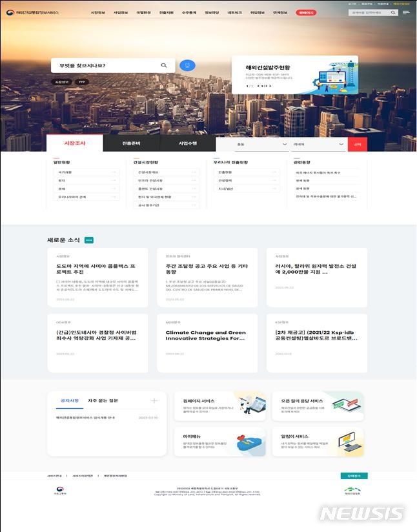Open news card '도도마 지역에 사미아 콤플렉스 프로젝트 추진'
Viewport: 417px width, 532px height.
pyautogui.click(x=97, y=278)
